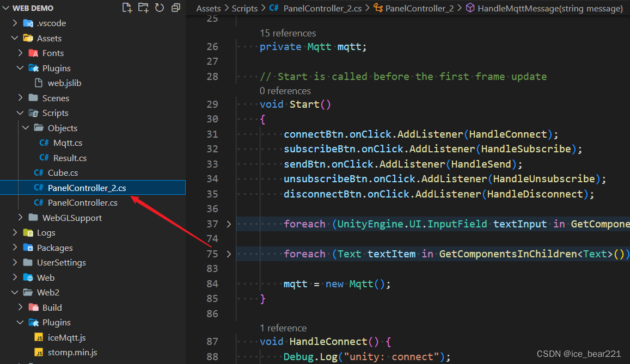
Task: Click the 'void Start()' declaration
Action: tap(295, 104)
